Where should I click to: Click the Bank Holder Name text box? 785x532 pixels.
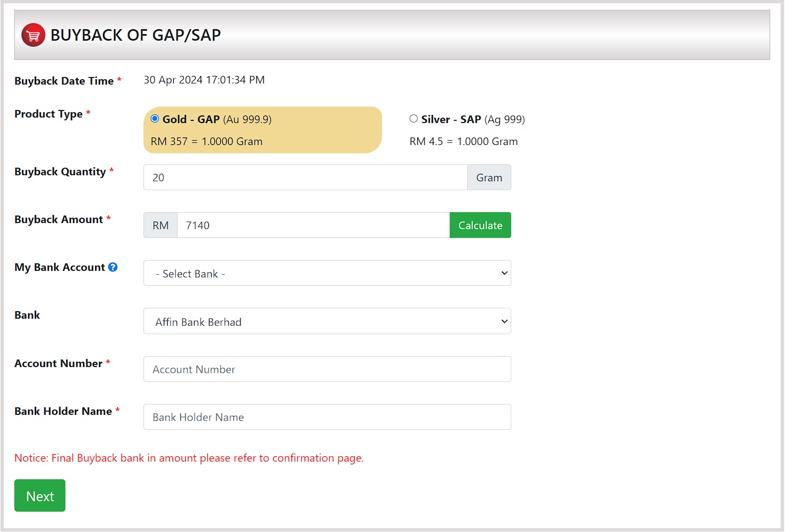tap(327, 417)
